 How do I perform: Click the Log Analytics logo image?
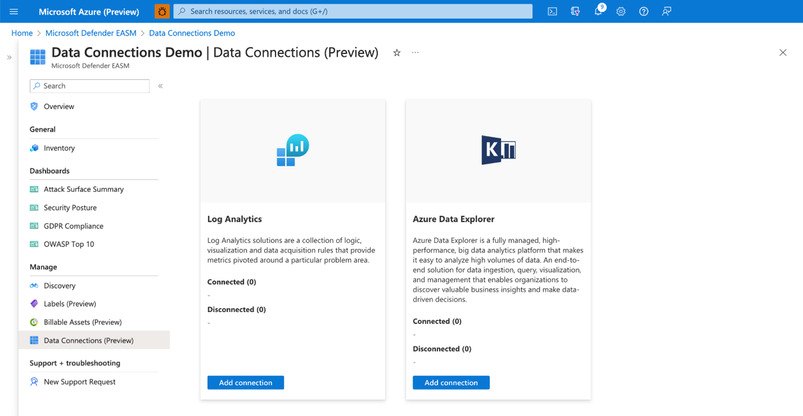292,151
